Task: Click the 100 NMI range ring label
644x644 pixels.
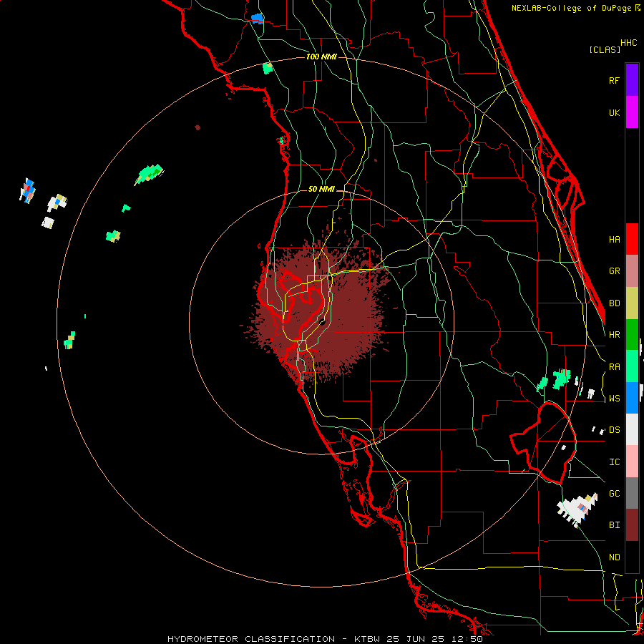Action: pyautogui.click(x=321, y=57)
